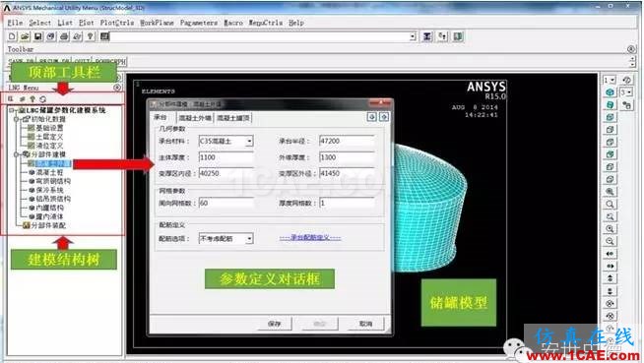Click the second arrow icon in dialog corner
The height and width of the screenshot is (363, 644).
pos(384,117)
